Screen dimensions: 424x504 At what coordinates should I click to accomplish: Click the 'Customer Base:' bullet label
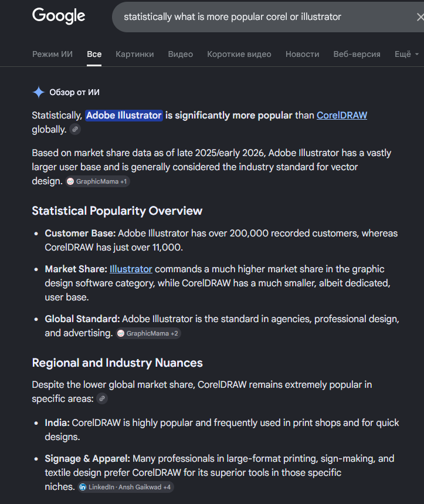(80, 233)
